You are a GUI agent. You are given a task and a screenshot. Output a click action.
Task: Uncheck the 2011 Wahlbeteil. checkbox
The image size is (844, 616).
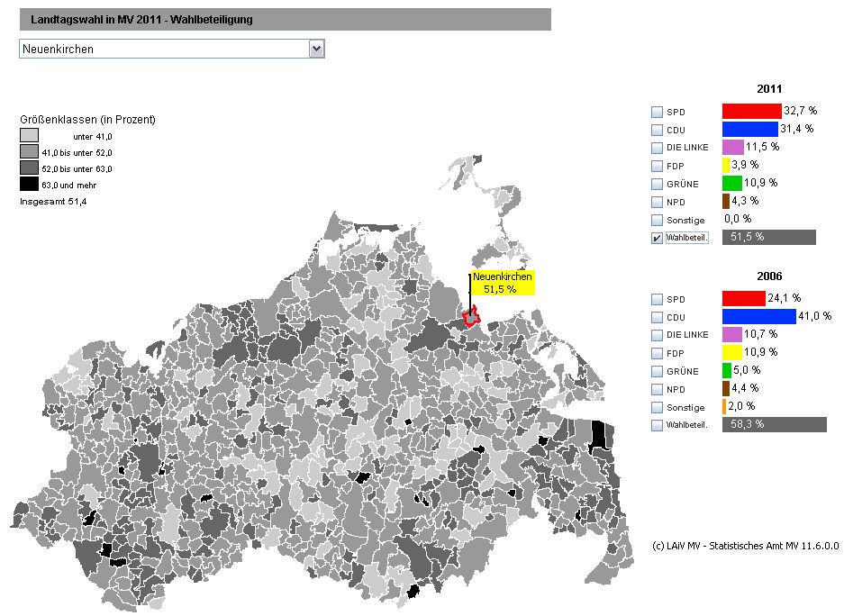pos(657,239)
